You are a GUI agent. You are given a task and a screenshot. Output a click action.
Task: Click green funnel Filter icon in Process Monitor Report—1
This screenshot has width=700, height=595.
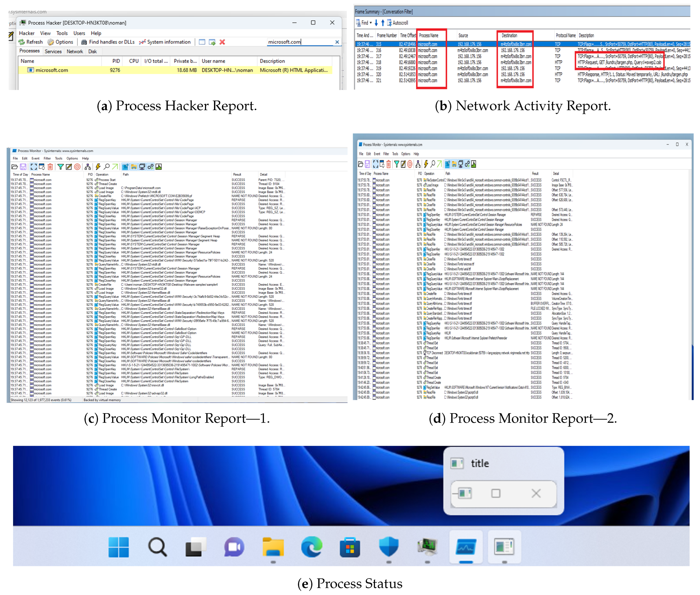tap(60, 167)
